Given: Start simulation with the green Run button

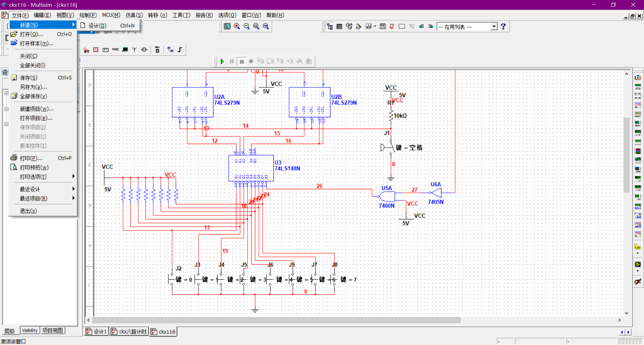Looking at the screenshot, I should [x=222, y=61].
